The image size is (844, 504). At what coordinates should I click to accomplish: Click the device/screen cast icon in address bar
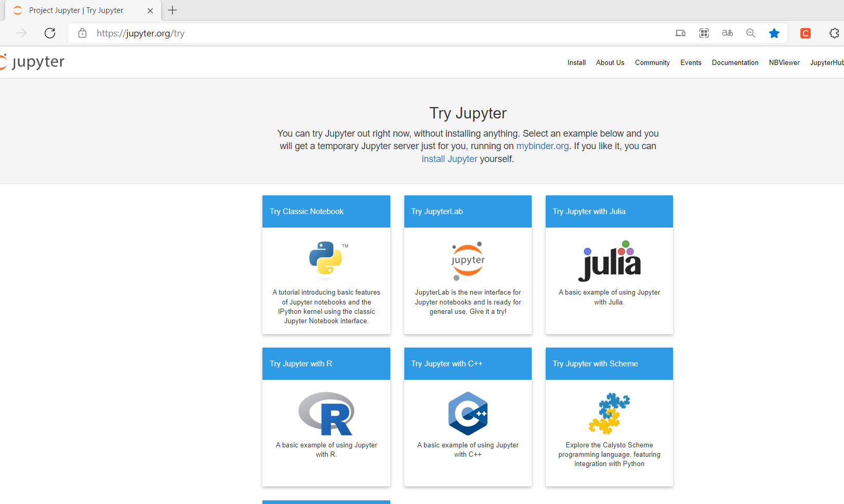680,33
